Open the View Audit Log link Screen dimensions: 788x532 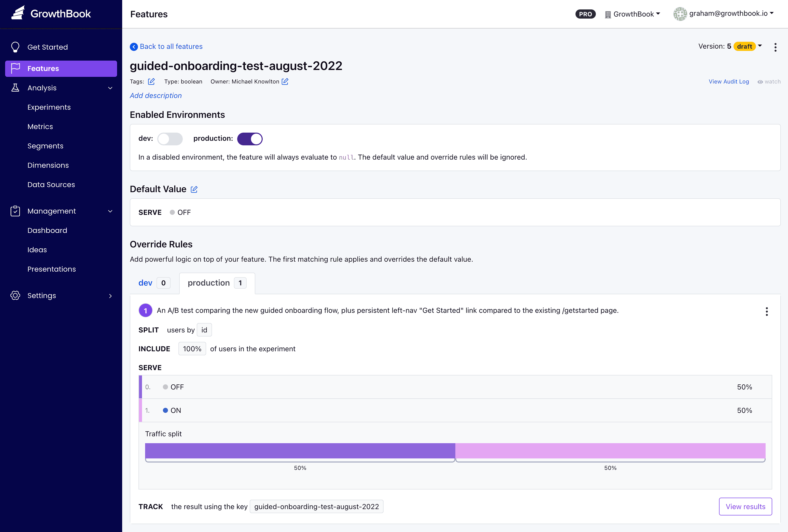(x=729, y=82)
